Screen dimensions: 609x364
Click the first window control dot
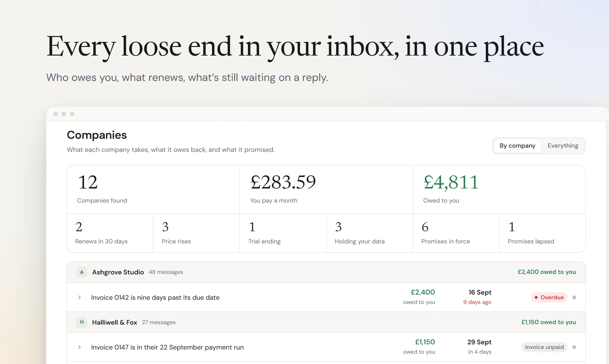[x=55, y=114]
